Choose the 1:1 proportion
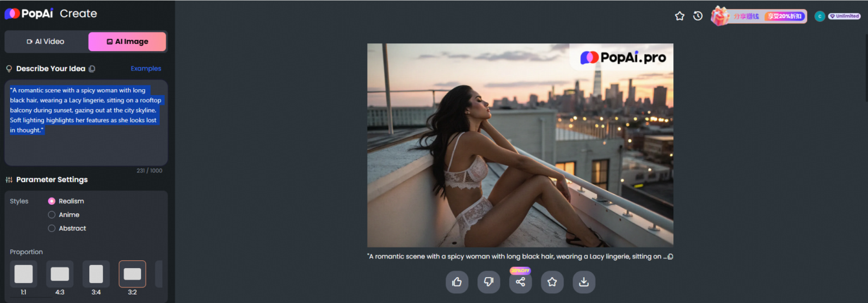Image resolution: width=868 pixels, height=303 pixels. tap(24, 274)
